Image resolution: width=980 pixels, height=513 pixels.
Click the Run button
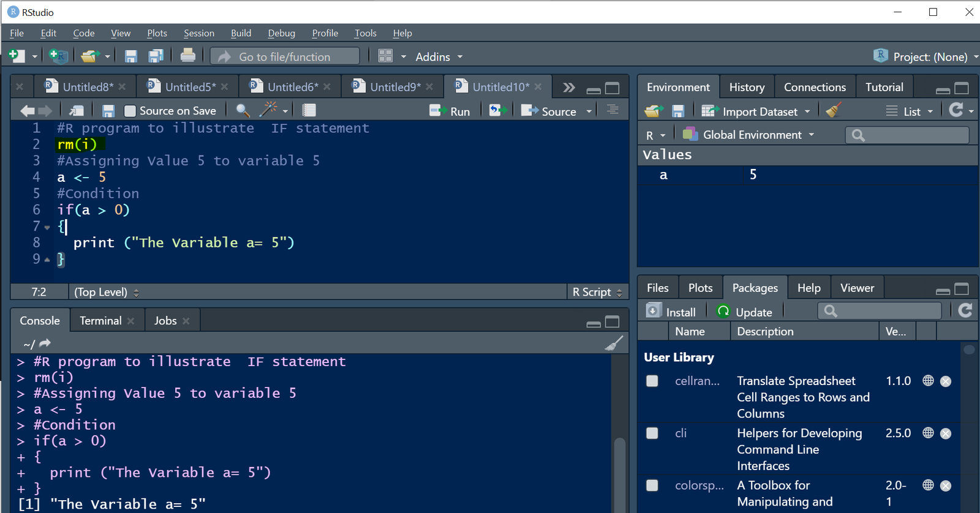coord(450,111)
